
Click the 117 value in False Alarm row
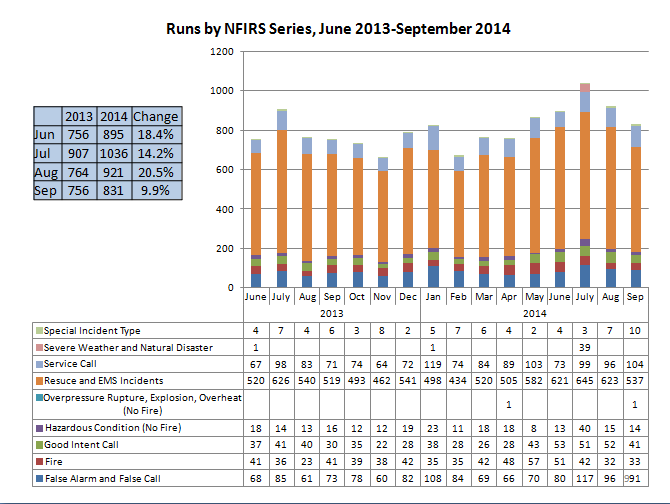coord(585,479)
